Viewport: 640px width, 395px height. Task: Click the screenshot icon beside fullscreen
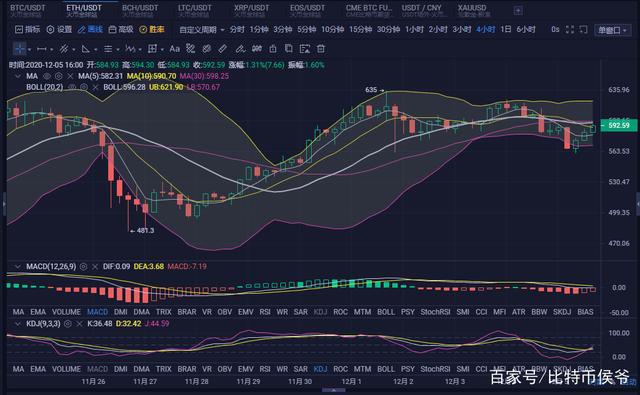[584, 29]
